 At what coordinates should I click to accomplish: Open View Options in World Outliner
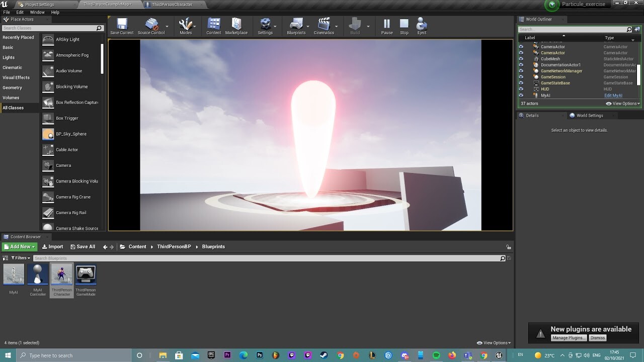coord(622,103)
